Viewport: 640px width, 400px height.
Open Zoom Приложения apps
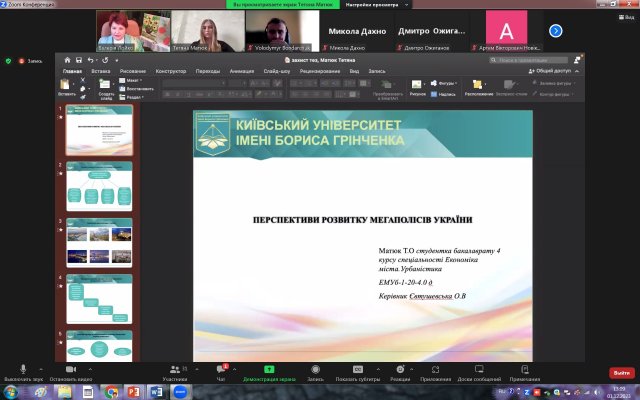[x=435, y=371]
